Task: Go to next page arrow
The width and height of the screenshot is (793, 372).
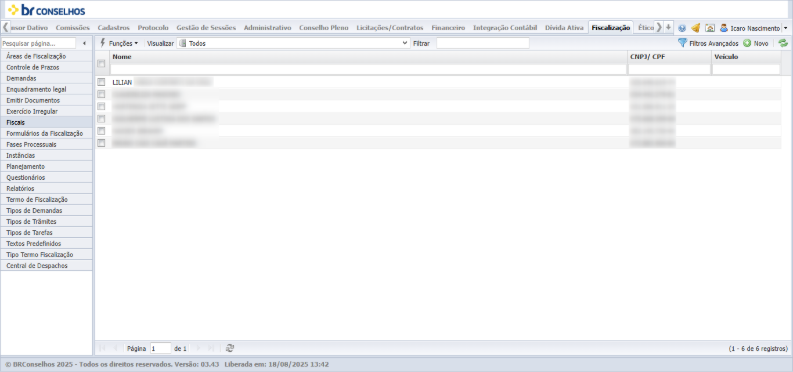Action: [x=198, y=348]
